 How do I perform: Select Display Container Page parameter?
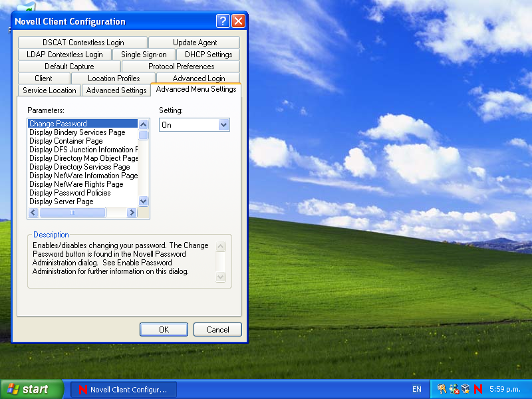[82, 141]
